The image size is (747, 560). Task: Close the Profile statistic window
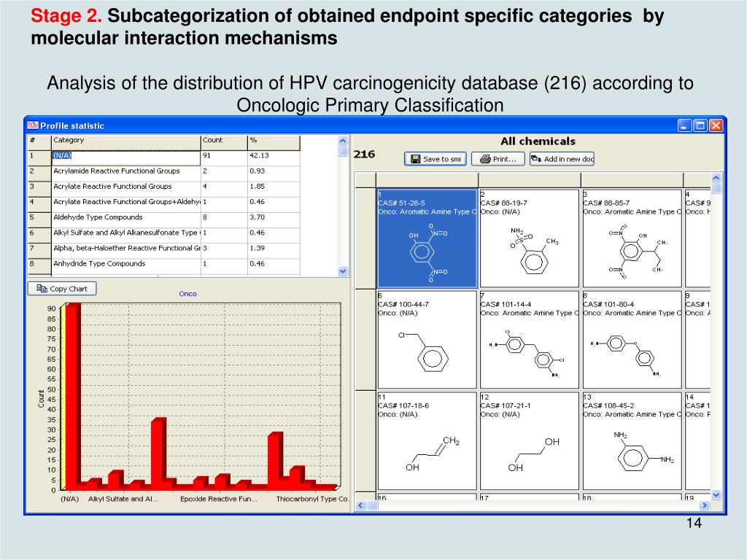(716, 125)
